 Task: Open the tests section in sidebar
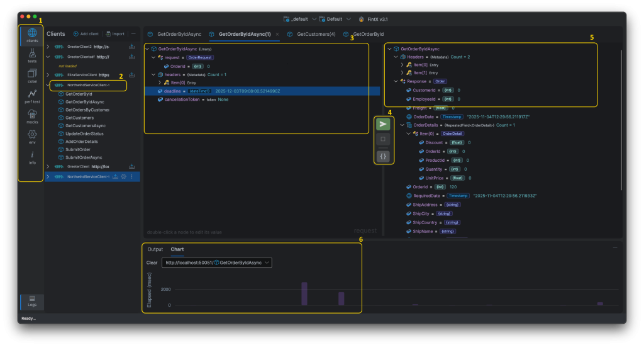point(32,56)
